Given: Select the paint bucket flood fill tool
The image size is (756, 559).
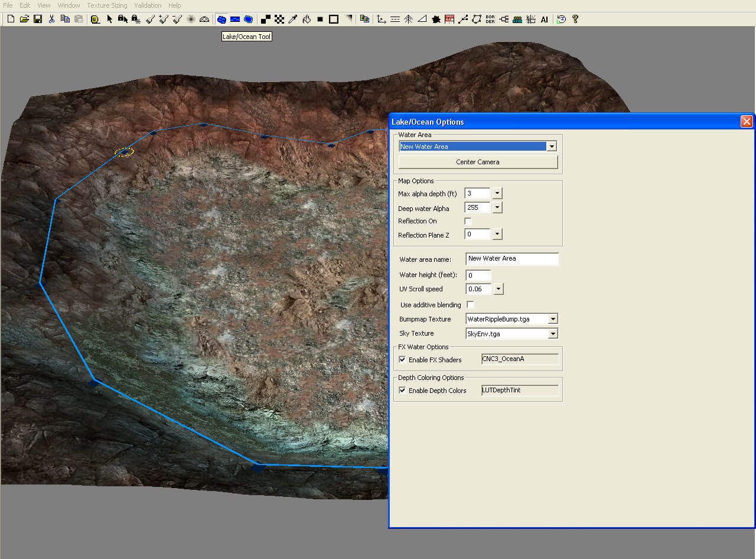Looking at the screenshot, I should click(307, 19).
